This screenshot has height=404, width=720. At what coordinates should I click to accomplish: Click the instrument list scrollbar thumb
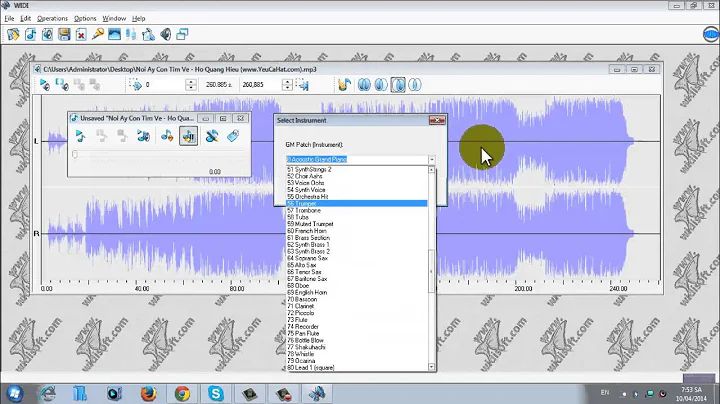pyautogui.click(x=431, y=271)
